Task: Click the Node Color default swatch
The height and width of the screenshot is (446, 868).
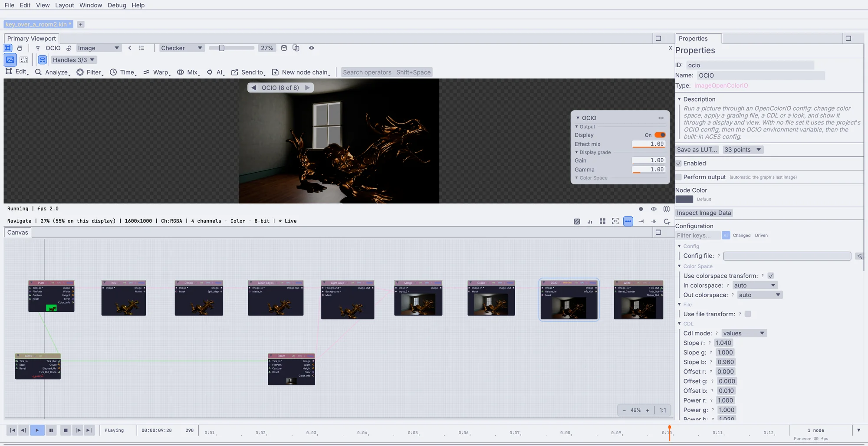Action: (684, 199)
